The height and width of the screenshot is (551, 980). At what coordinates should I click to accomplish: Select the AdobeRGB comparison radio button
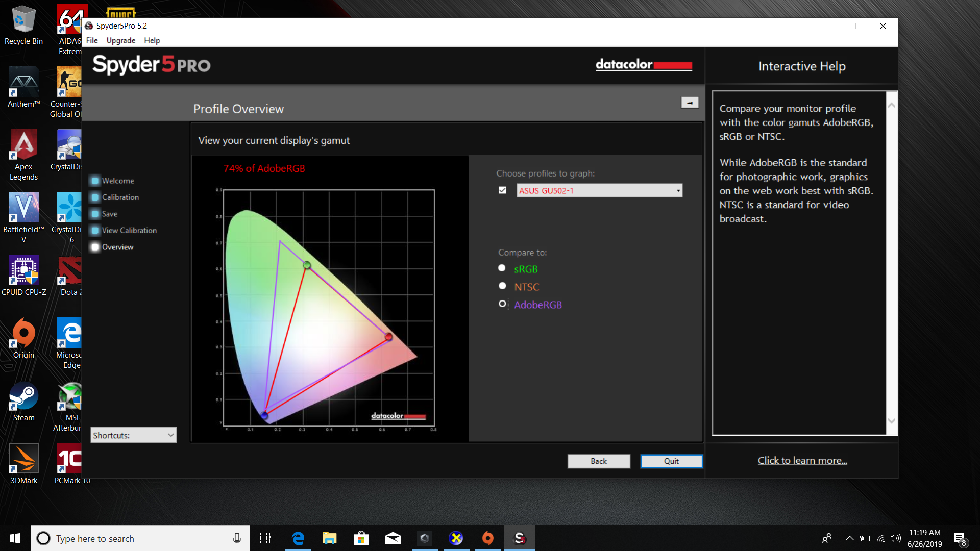pyautogui.click(x=502, y=304)
